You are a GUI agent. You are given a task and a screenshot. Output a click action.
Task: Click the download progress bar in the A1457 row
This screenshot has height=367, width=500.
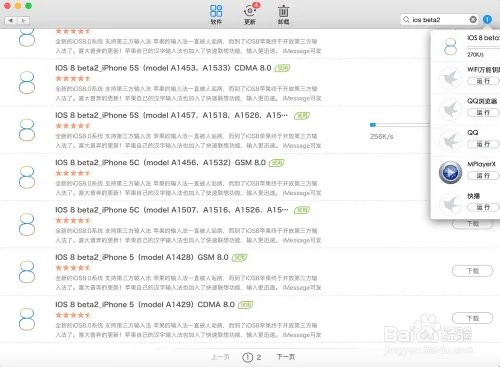400,125
